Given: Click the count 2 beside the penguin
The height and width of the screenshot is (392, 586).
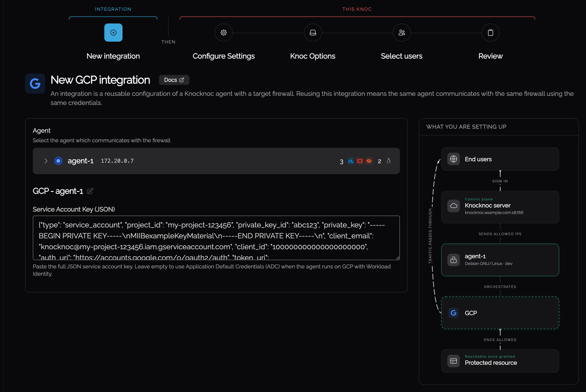Looking at the screenshot, I should (379, 161).
